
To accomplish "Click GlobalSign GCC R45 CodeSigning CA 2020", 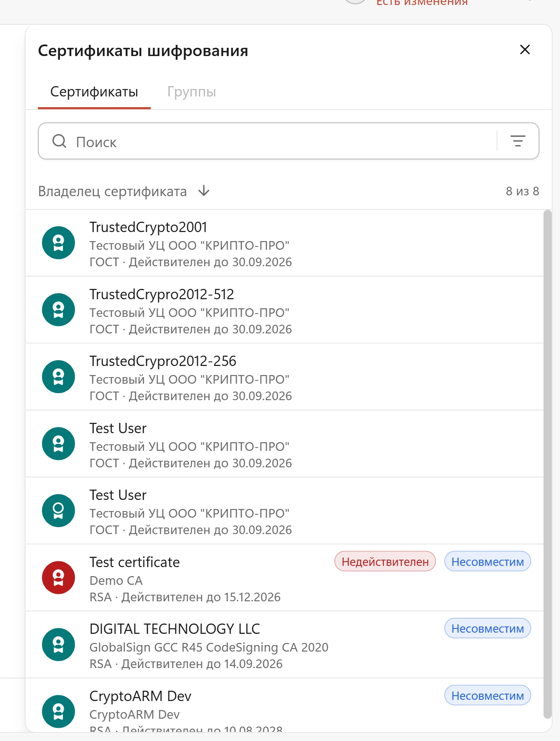I will (x=209, y=647).
